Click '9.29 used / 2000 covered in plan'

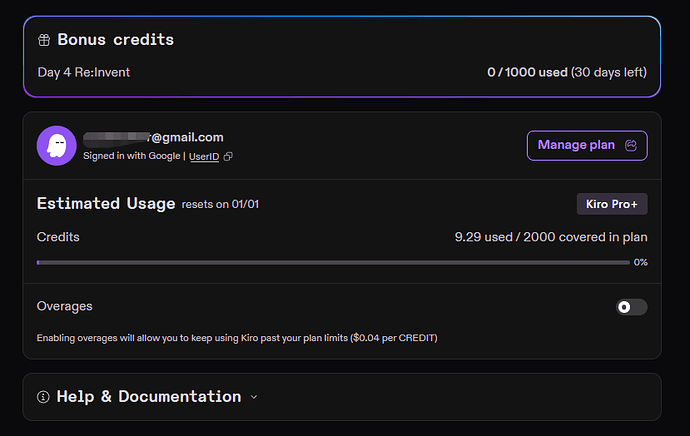pos(551,237)
